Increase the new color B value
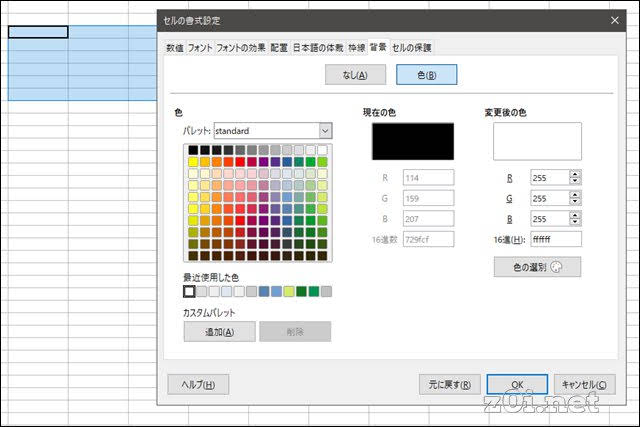640x427 pixels. click(x=575, y=215)
